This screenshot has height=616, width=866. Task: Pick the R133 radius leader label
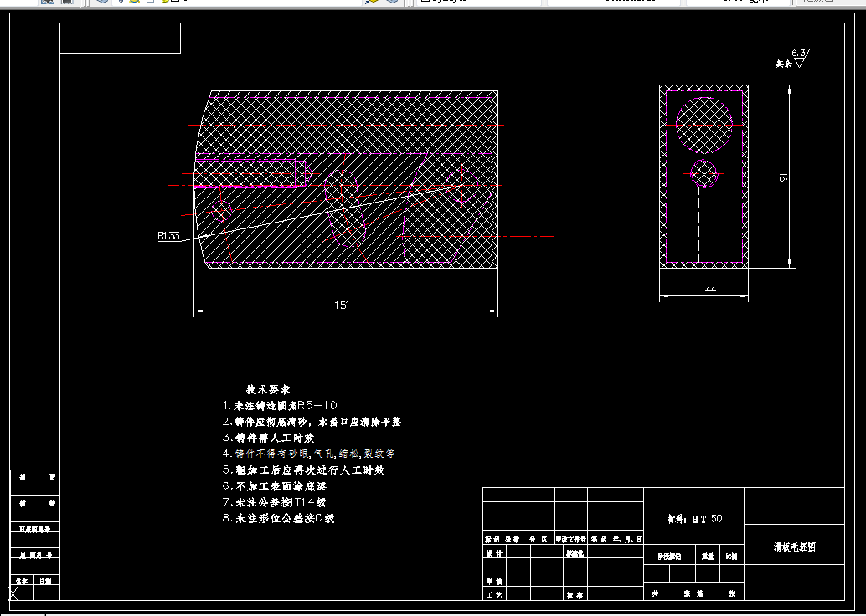point(168,236)
